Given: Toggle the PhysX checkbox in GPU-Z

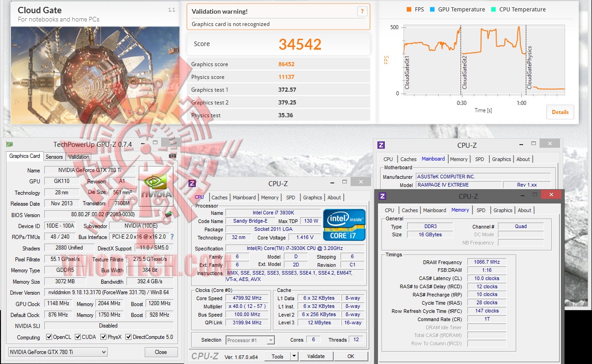Looking at the screenshot, I should pyautogui.click(x=103, y=338).
